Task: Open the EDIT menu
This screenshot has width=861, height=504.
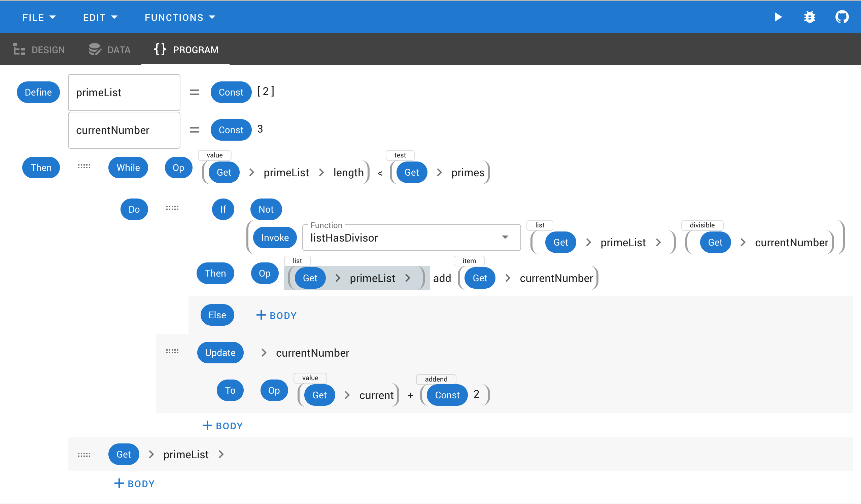Action: pyautogui.click(x=100, y=17)
